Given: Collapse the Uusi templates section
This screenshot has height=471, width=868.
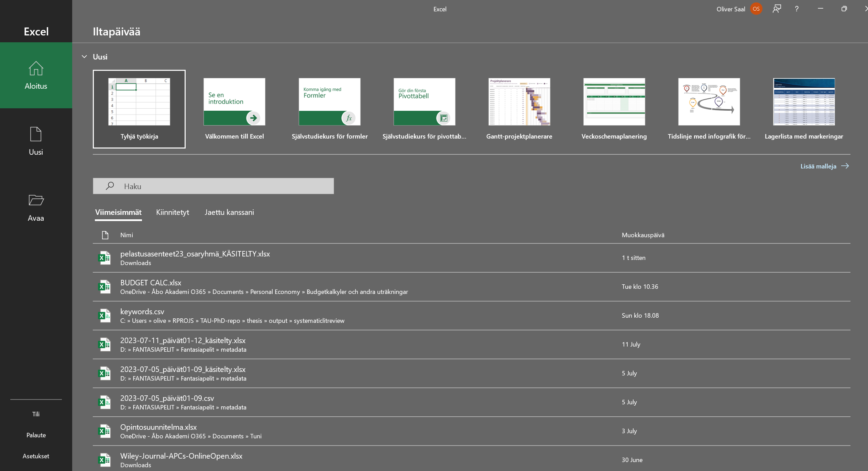Looking at the screenshot, I should 84,57.
